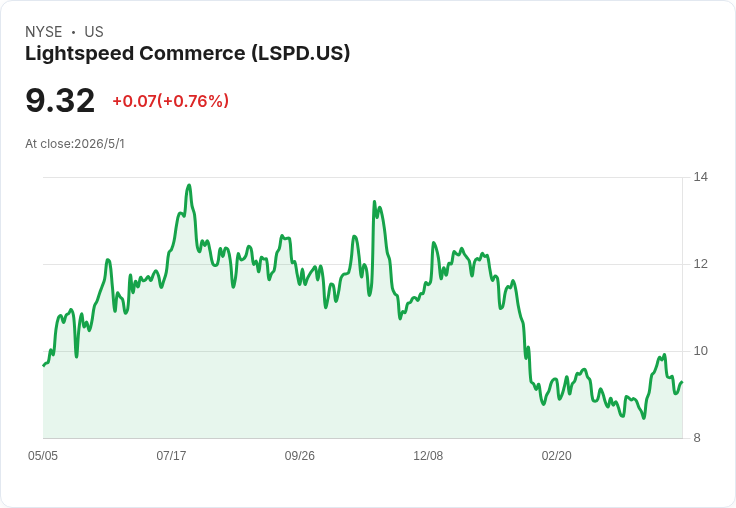Click the 05/05 date axis label

tap(43, 455)
